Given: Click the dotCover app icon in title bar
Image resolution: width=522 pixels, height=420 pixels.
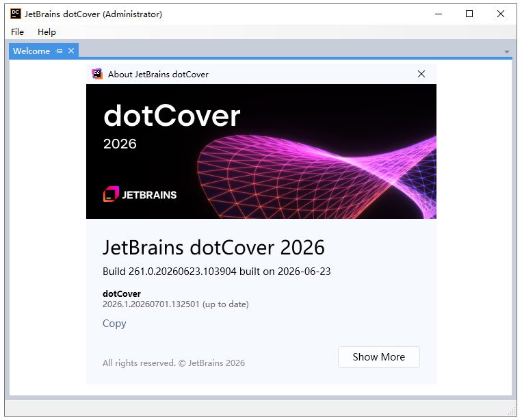Looking at the screenshot, I should (15, 14).
